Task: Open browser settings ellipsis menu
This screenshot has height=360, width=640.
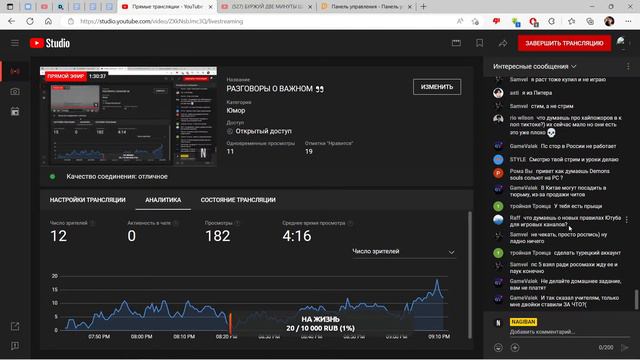Action: [x=628, y=21]
